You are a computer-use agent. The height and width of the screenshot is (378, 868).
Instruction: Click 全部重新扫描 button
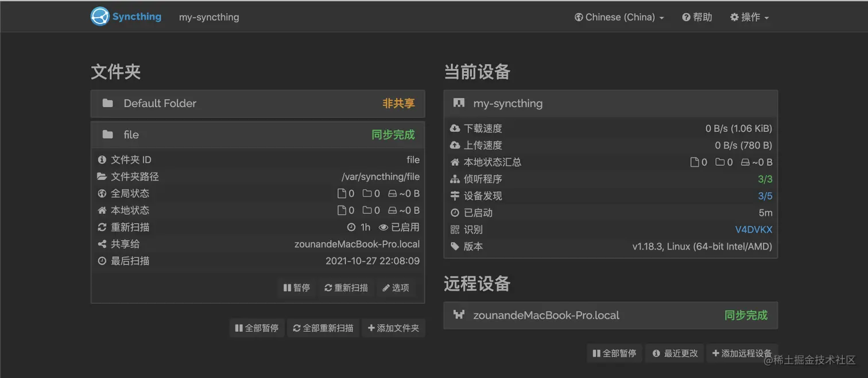coord(323,328)
